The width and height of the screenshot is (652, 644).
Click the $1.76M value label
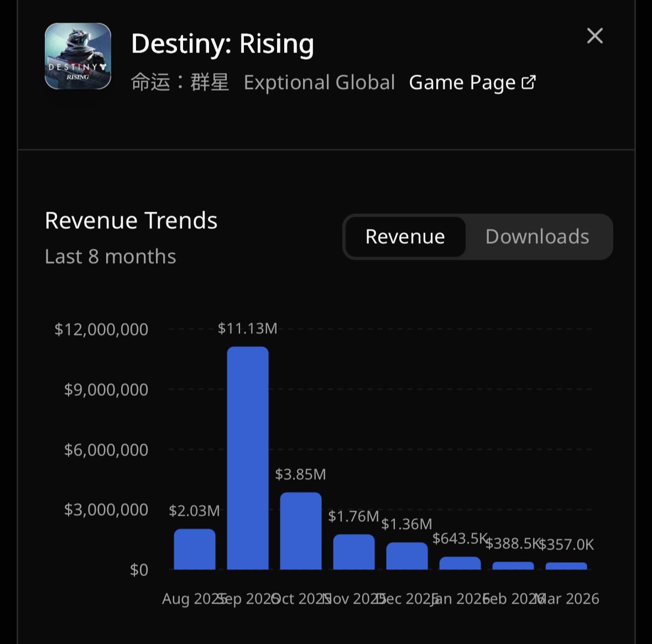click(354, 516)
